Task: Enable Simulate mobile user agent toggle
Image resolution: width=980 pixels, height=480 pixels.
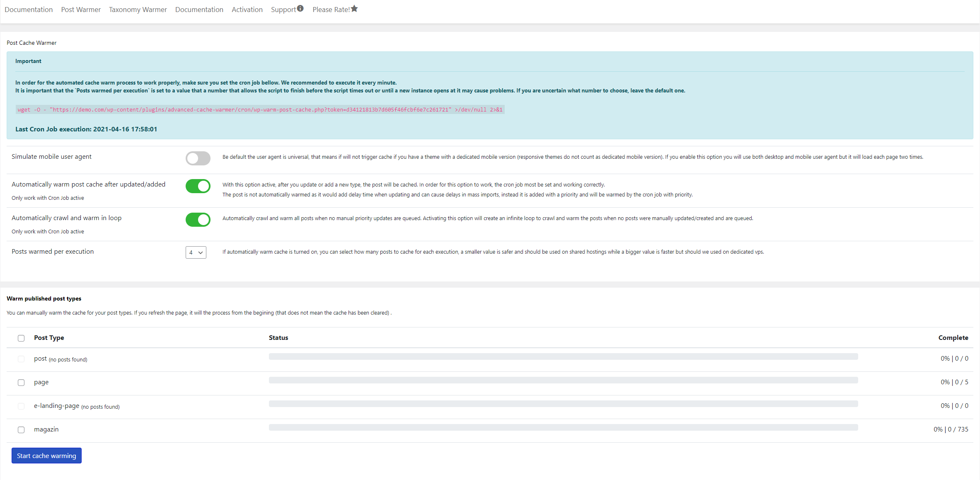Action: tap(198, 158)
